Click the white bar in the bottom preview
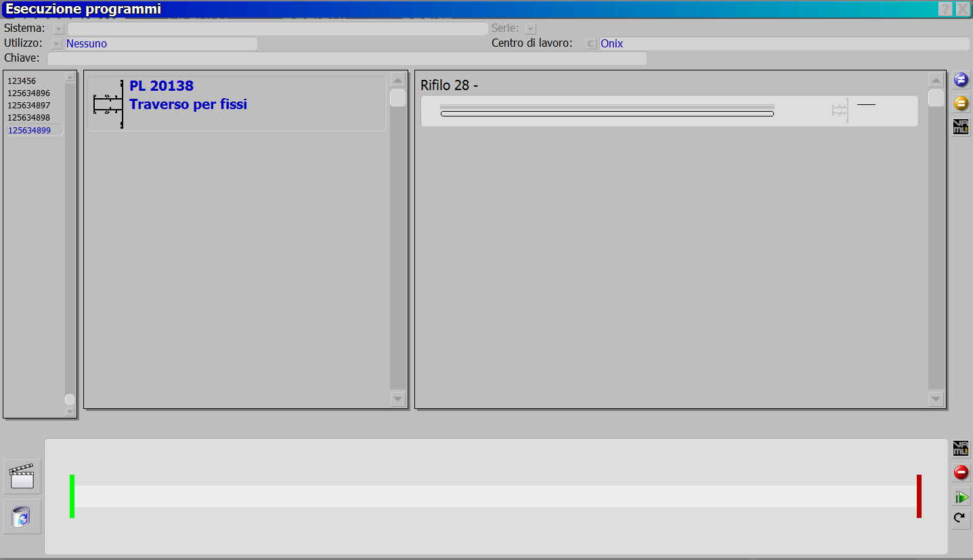This screenshot has height=560, width=973. click(496, 496)
